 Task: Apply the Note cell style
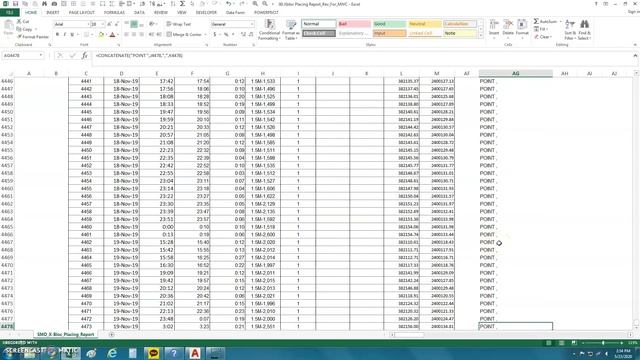pos(460,33)
